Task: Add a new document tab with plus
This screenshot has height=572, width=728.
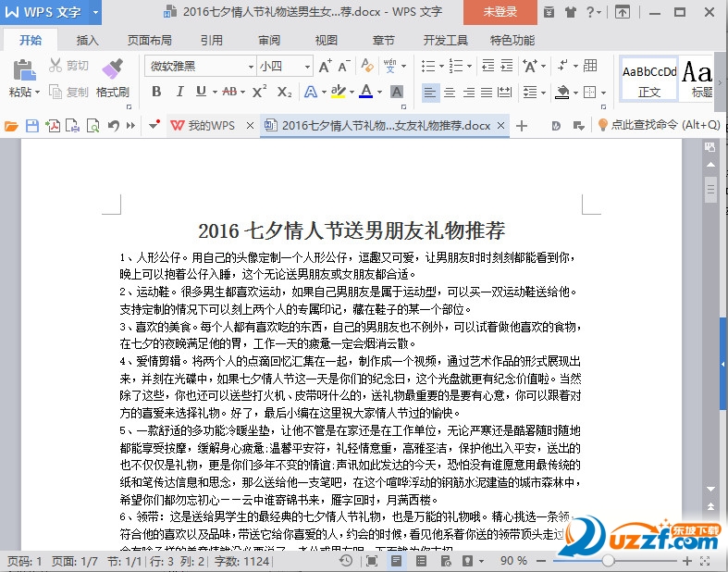Action: coord(522,126)
